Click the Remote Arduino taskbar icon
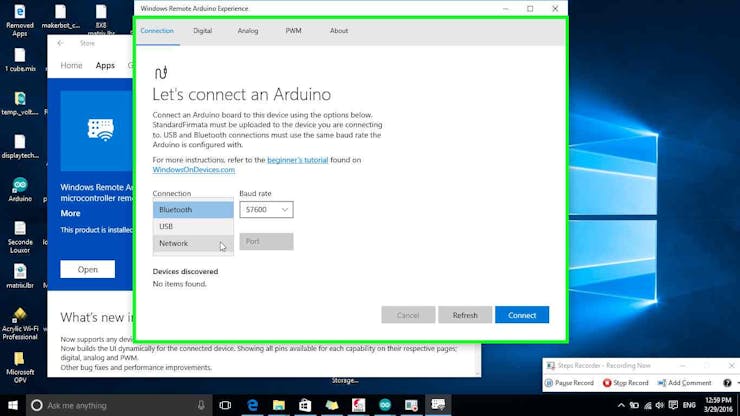The image size is (740, 416). click(438, 405)
